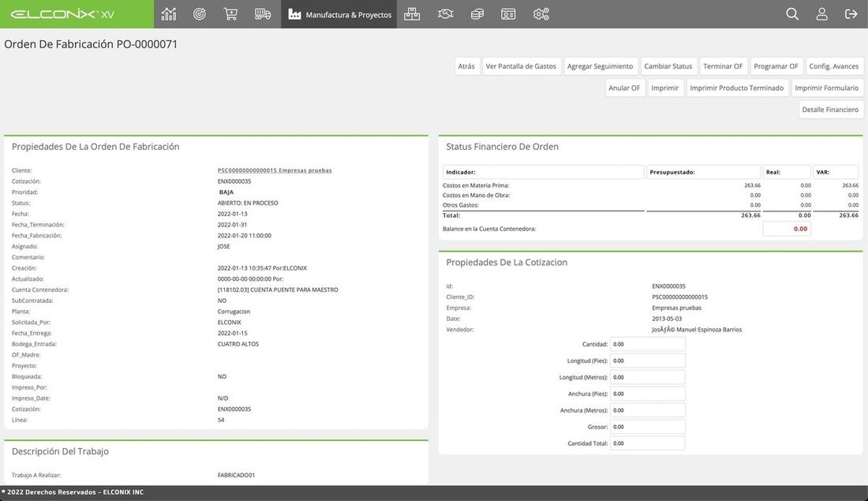Click the Anchura (Metros) input field
The width and height of the screenshot is (868, 501).
[647, 410]
